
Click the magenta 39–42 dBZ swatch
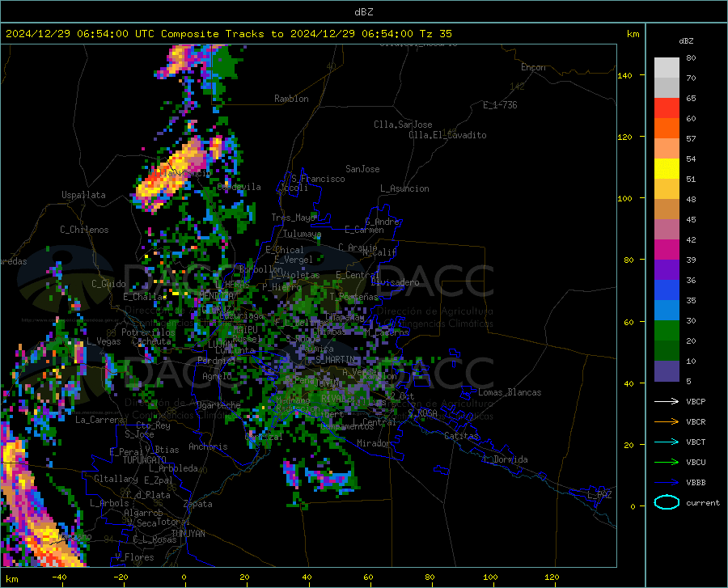click(667, 250)
